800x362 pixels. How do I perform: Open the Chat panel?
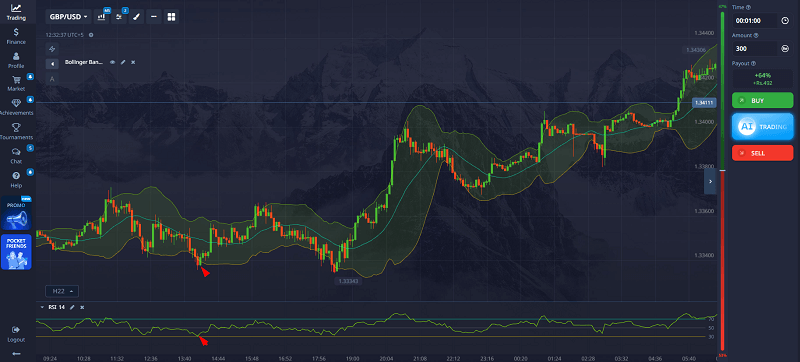pos(16,156)
